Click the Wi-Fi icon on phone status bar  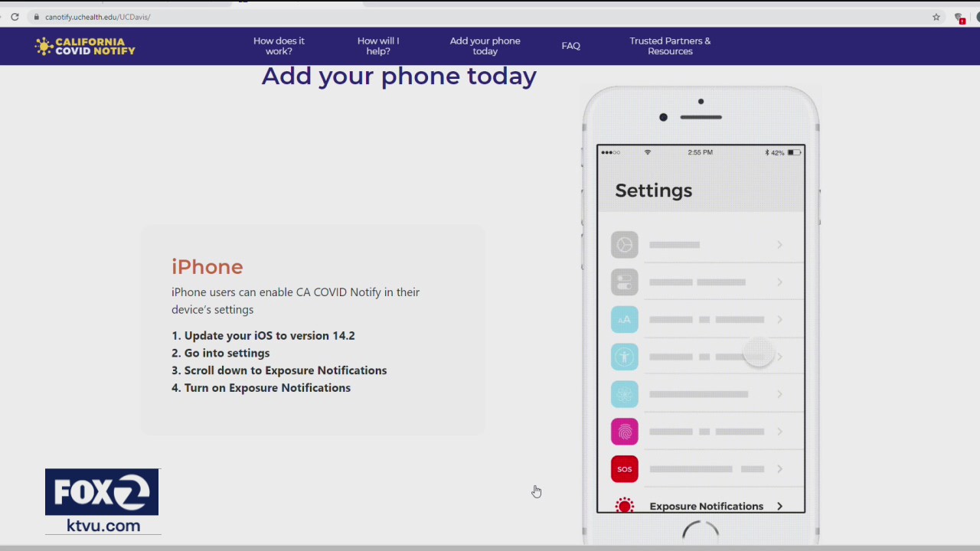click(x=648, y=152)
